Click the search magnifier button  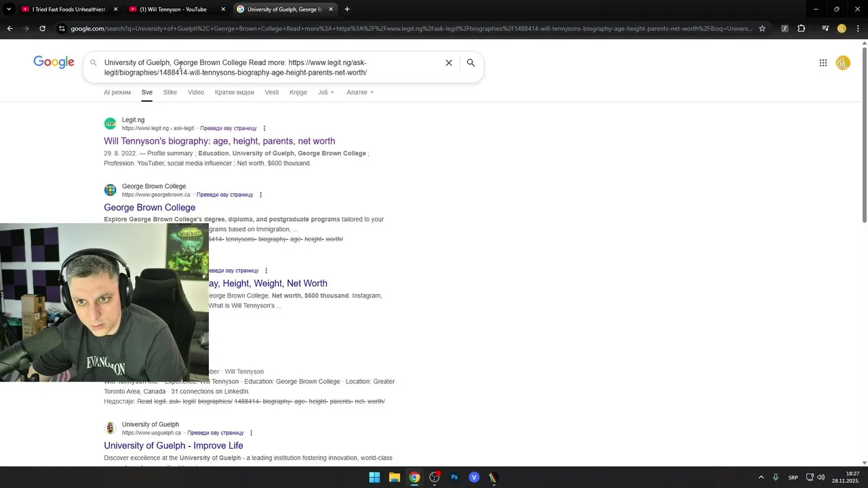pyautogui.click(x=471, y=62)
